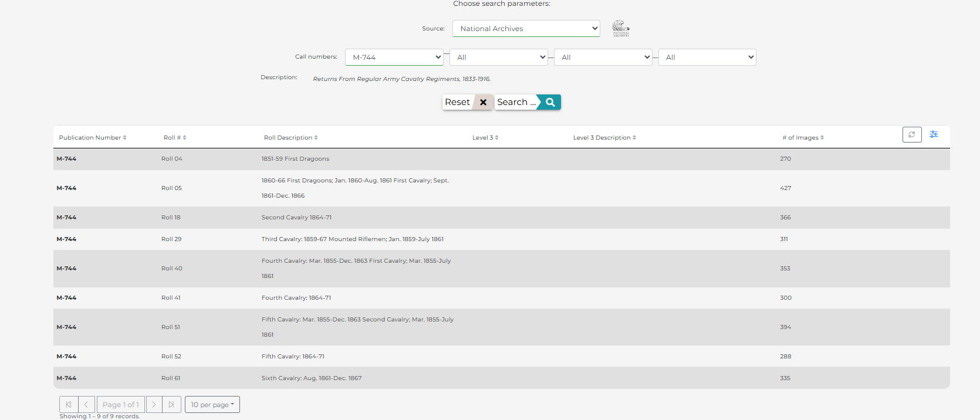Sort by Level 3 Description header
The height and width of the screenshot is (420, 980).
(604, 137)
